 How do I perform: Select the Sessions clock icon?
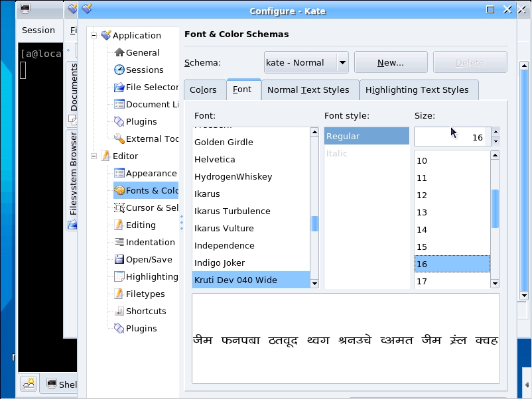[119, 70]
